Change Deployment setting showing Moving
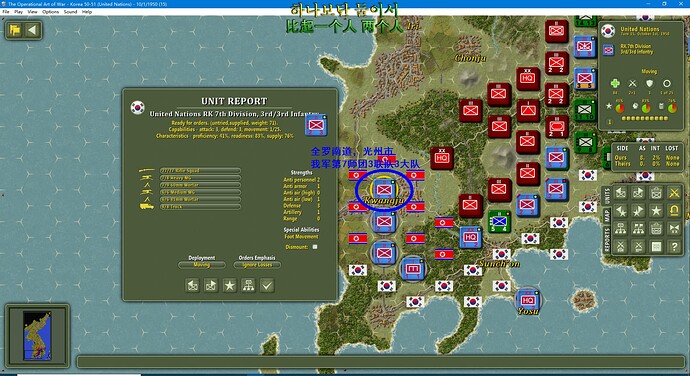This screenshot has width=690, height=376. tap(202, 265)
